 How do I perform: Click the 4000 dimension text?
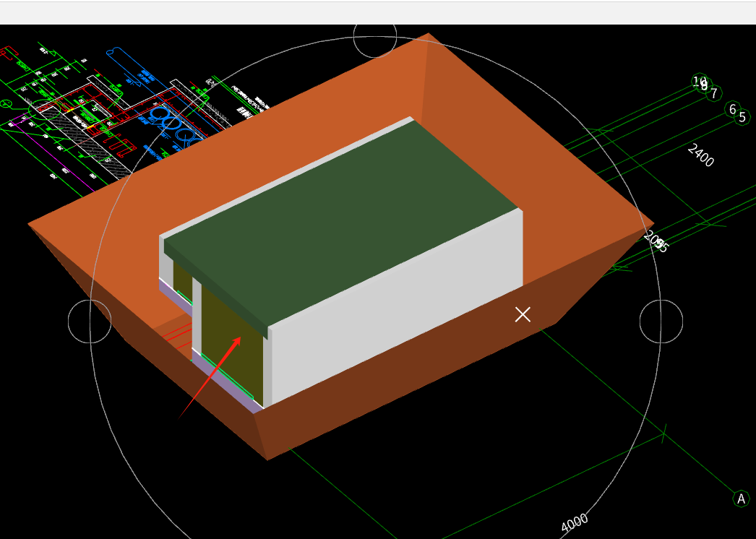pos(575,522)
